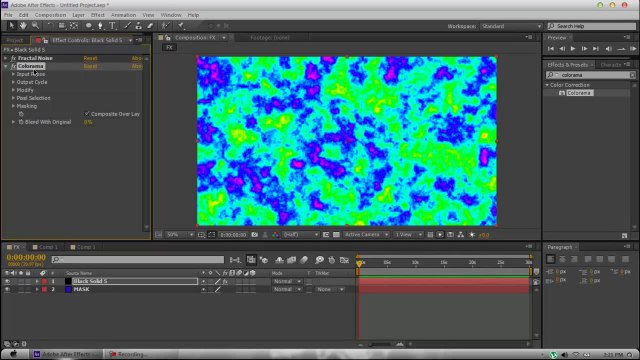Hide the MASK layer eye icon

coord(7,289)
